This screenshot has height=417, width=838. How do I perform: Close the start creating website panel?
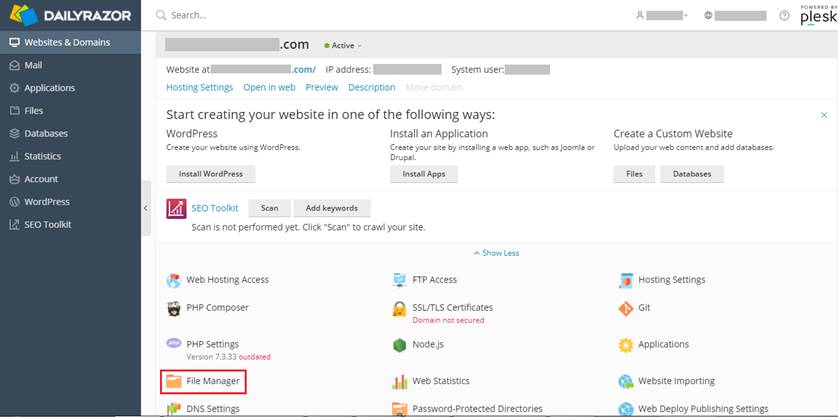tap(824, 115)
